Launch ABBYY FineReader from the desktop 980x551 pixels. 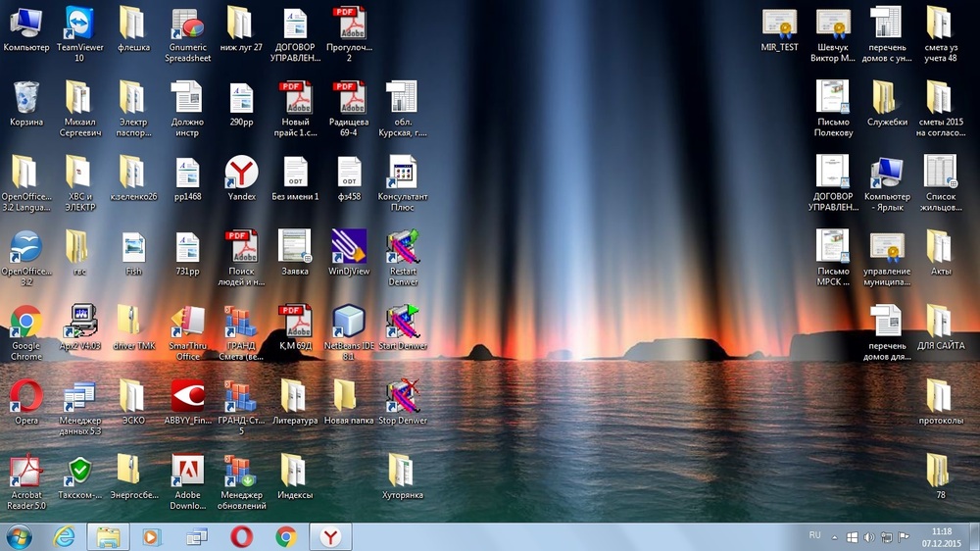(x=187, y=396)
